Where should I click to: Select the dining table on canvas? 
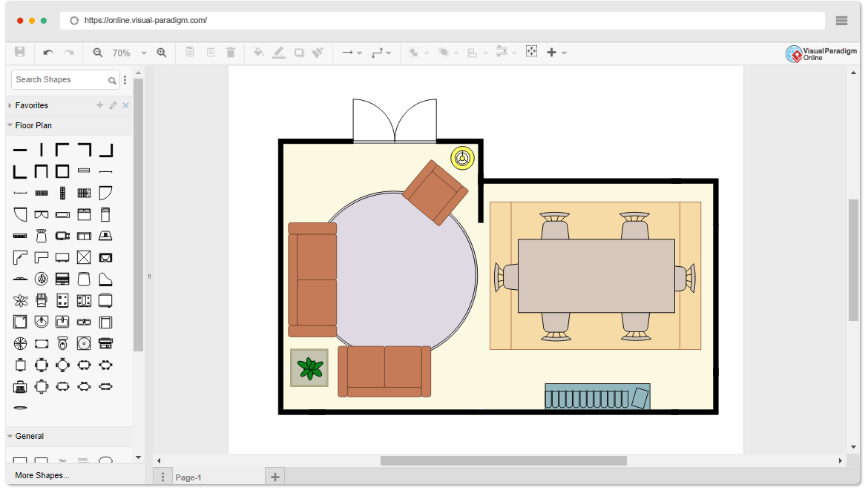[596, 276]
